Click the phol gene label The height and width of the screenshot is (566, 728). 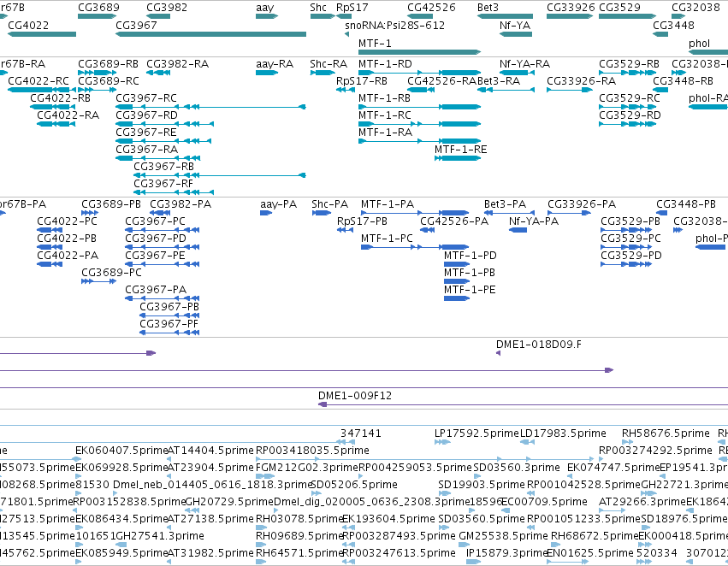[699, 43]
